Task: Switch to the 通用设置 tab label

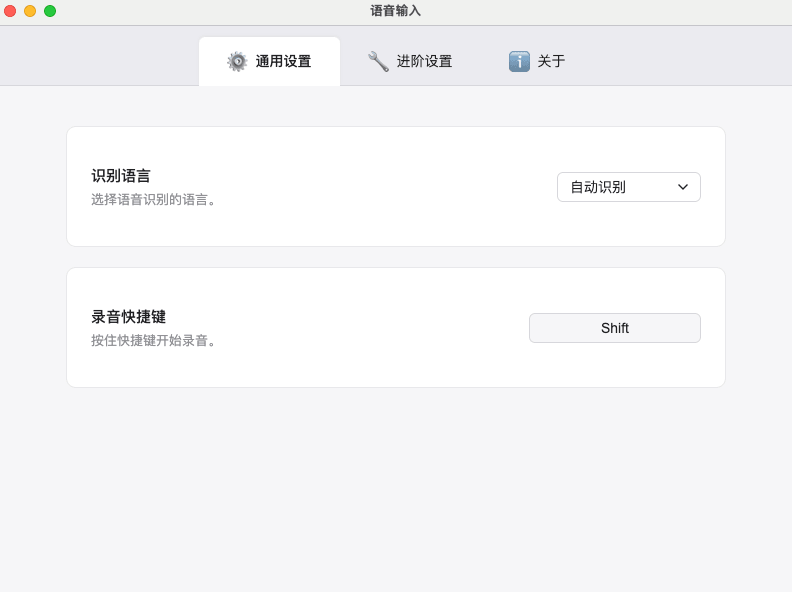Action: (x=283, y=61)
